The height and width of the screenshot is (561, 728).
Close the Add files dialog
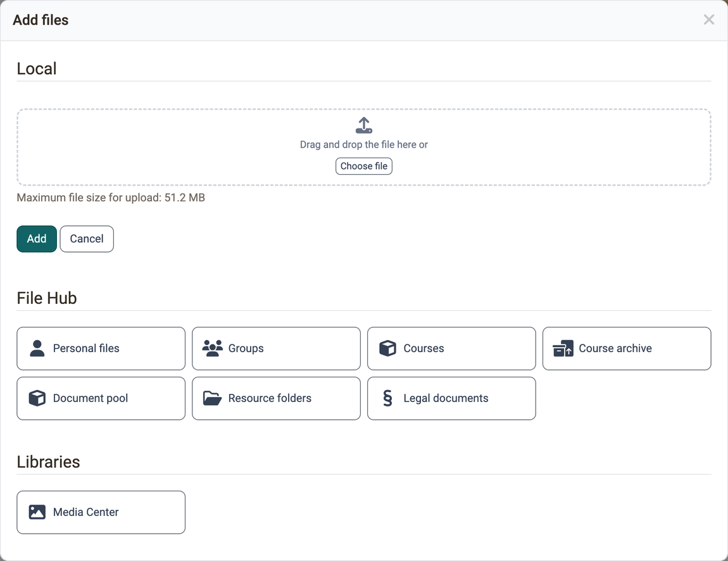708,20
